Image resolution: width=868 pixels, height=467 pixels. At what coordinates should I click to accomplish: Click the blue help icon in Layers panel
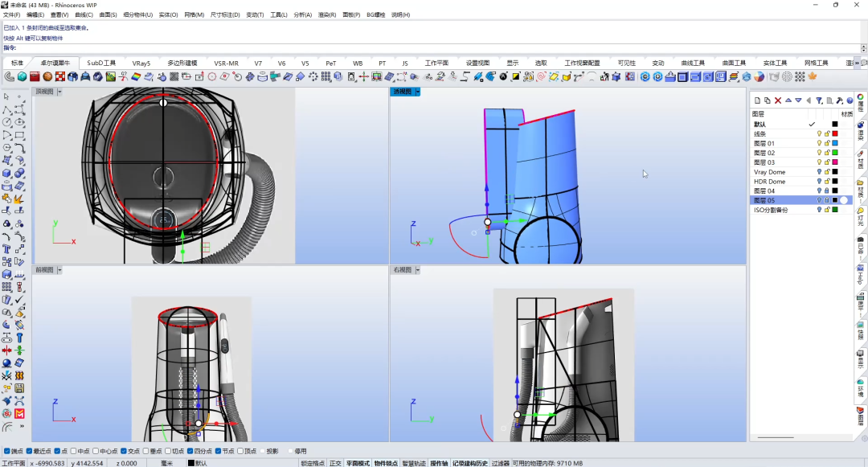click(850, 100)
